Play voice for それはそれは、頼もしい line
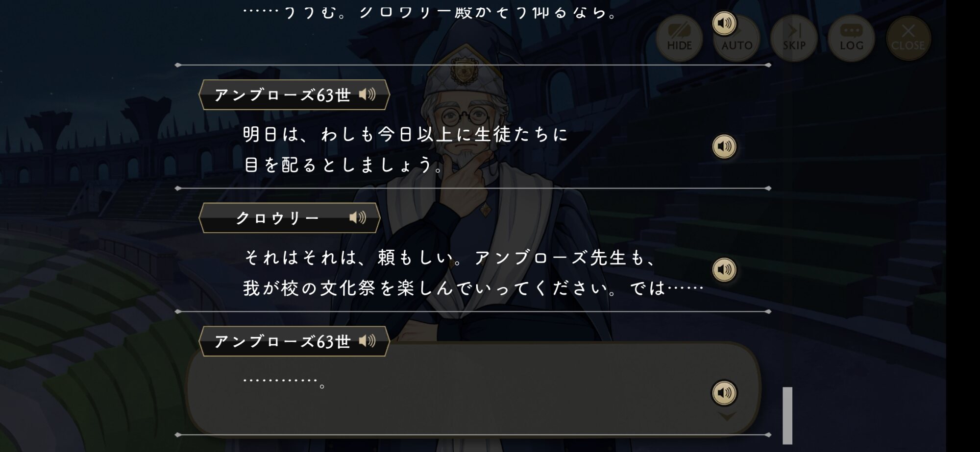 pyautogui.click(x=724, y=269)
